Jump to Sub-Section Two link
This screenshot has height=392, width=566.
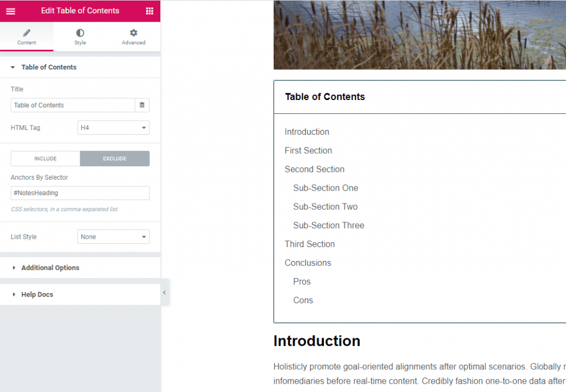325,207
